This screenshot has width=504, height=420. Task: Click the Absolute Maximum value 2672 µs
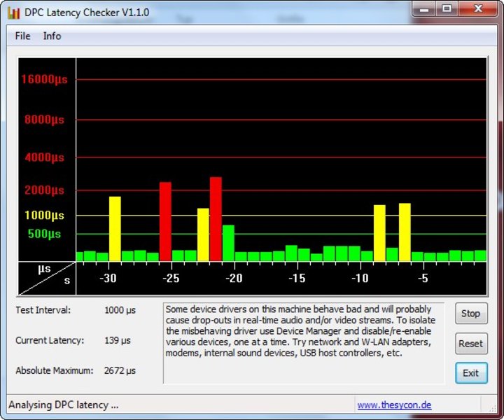[x=120, y=370]
